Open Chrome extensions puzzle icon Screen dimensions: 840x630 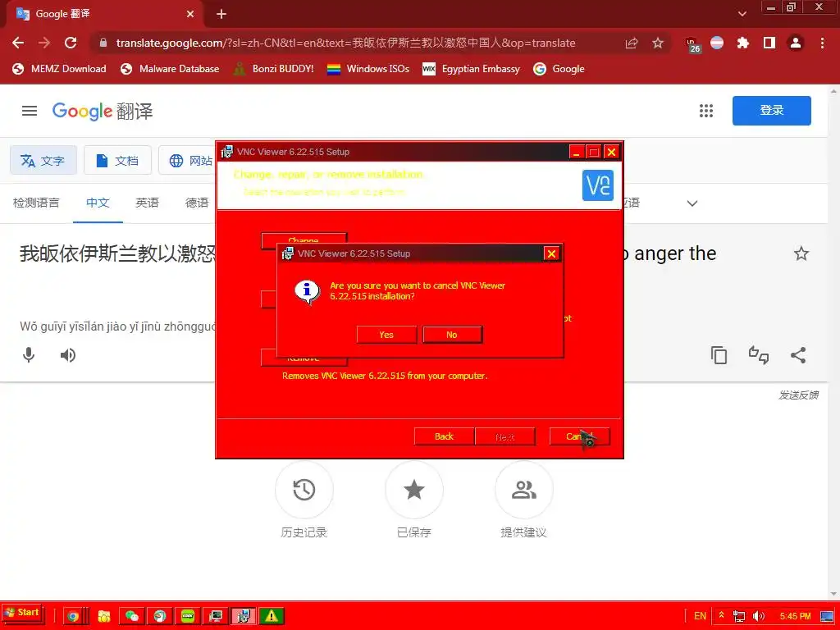[743, 43]
